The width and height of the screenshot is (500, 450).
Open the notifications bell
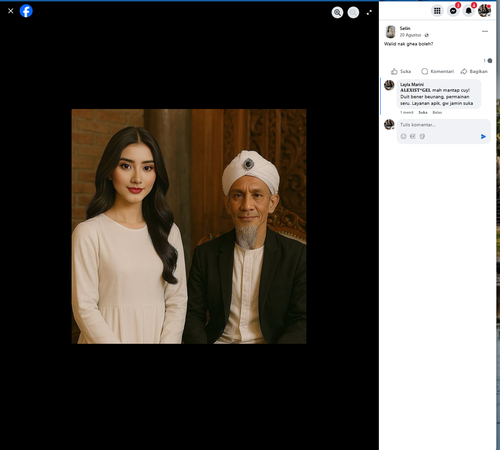coord(469,11)
